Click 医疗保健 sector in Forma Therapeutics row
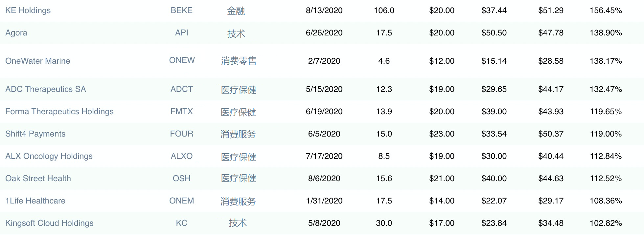 click(239, 112)
